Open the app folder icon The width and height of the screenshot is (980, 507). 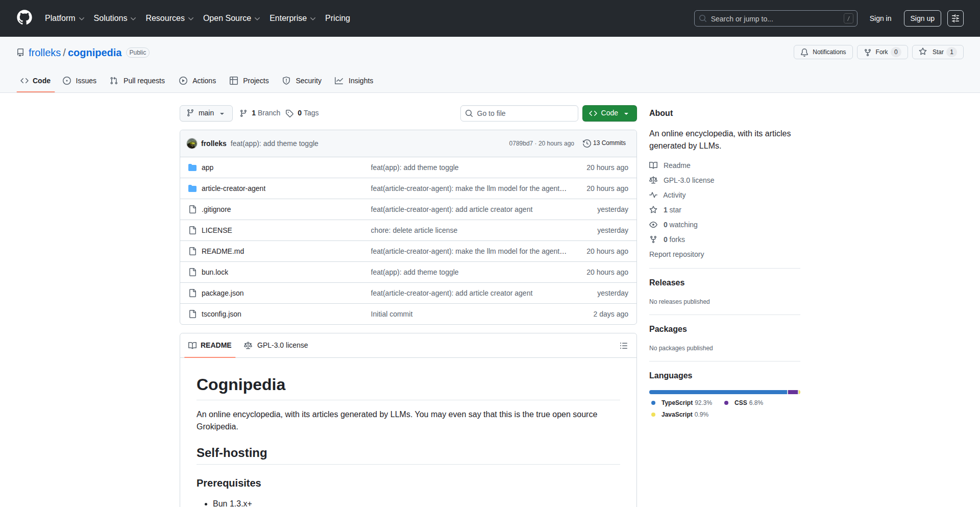192,167
